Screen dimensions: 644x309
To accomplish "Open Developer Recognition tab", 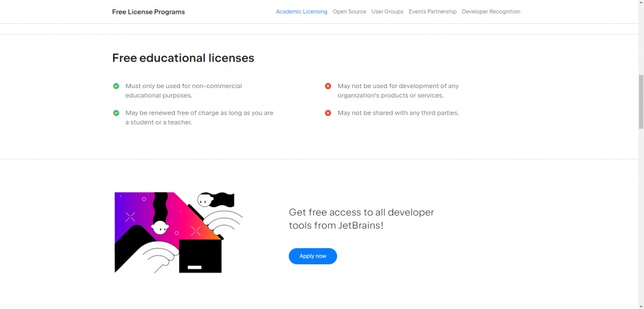I will tap(491, 11).
